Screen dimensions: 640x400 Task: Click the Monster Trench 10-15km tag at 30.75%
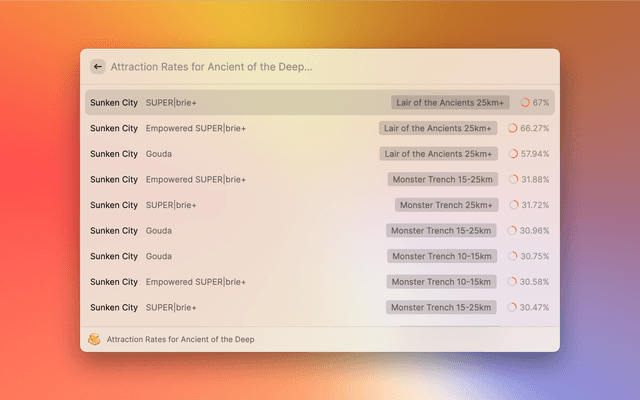click(x=441, y=256)
